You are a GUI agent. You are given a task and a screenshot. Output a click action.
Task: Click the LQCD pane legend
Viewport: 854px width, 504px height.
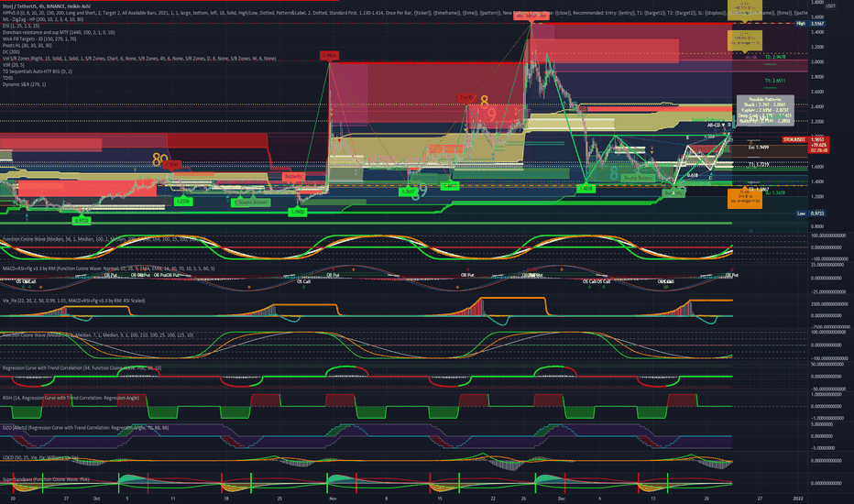click(x=40, y=457)
